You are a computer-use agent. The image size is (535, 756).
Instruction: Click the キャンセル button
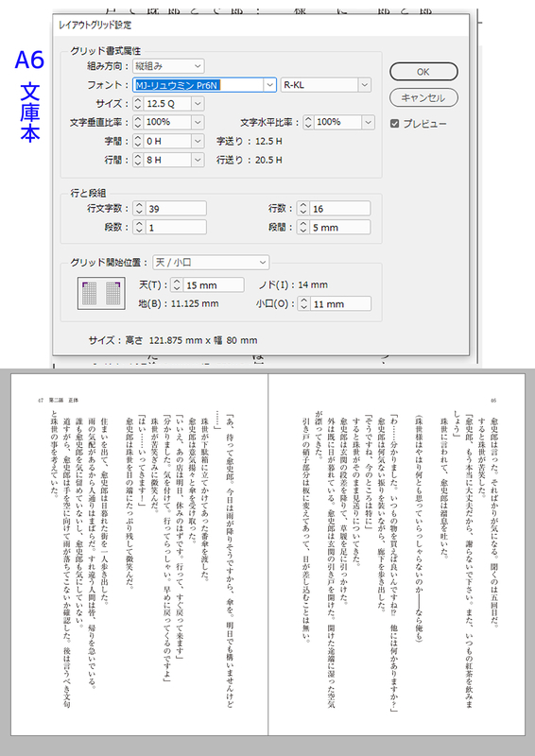(423, 98)
